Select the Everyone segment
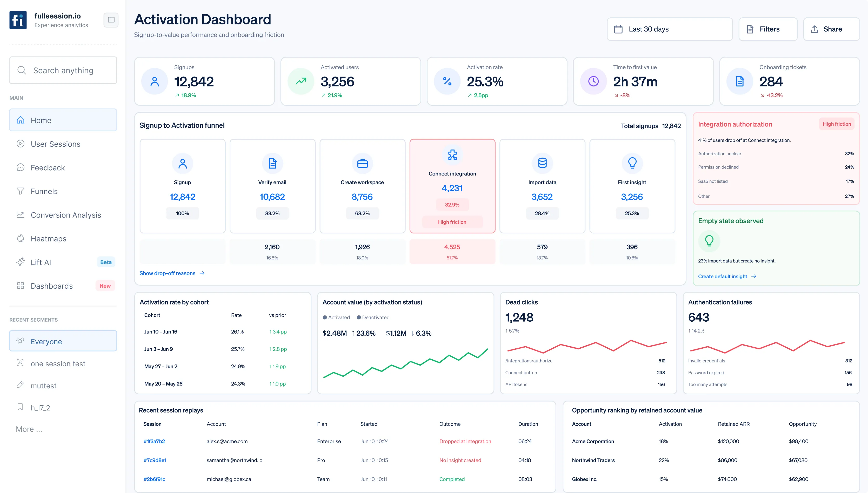Image resolution: width=868 pixels, height=493 pixels. click(63, 341)
